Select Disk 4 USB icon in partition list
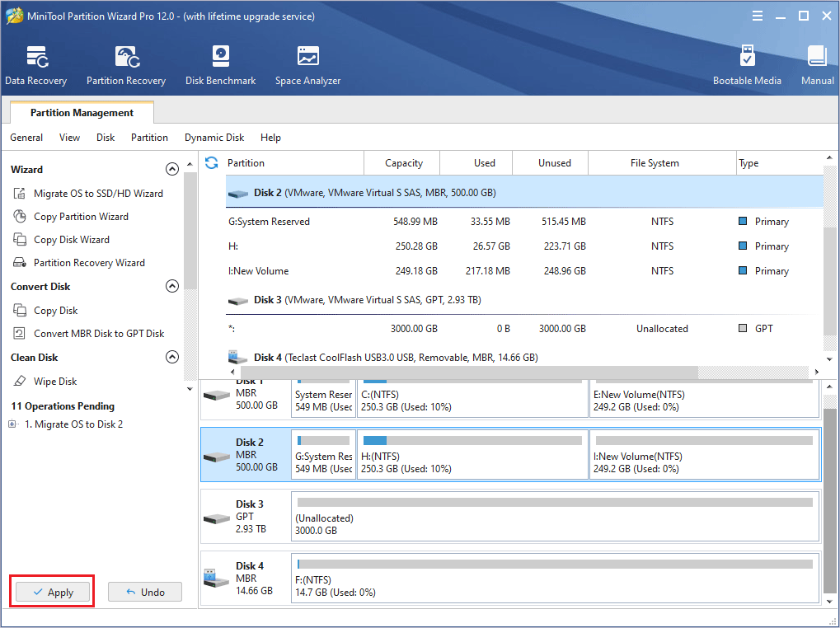 tap(238, 357)
